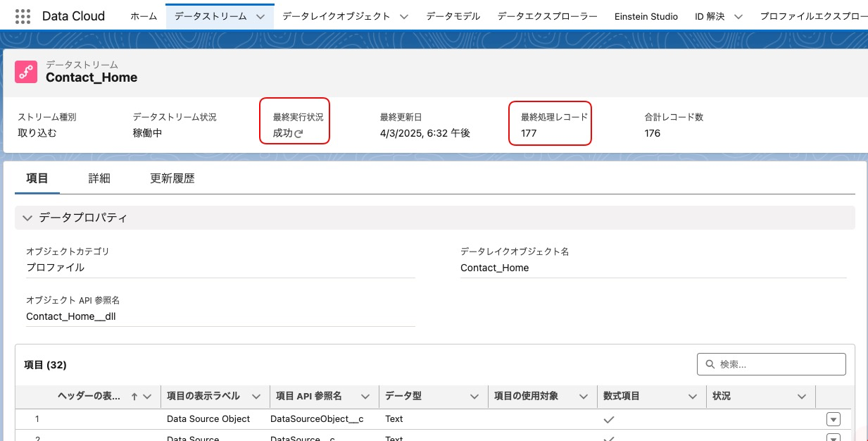Click the sort arrow on ヘッダーの表... column
The width and height of the screenshot is (868, 441).
pos(134,397)
